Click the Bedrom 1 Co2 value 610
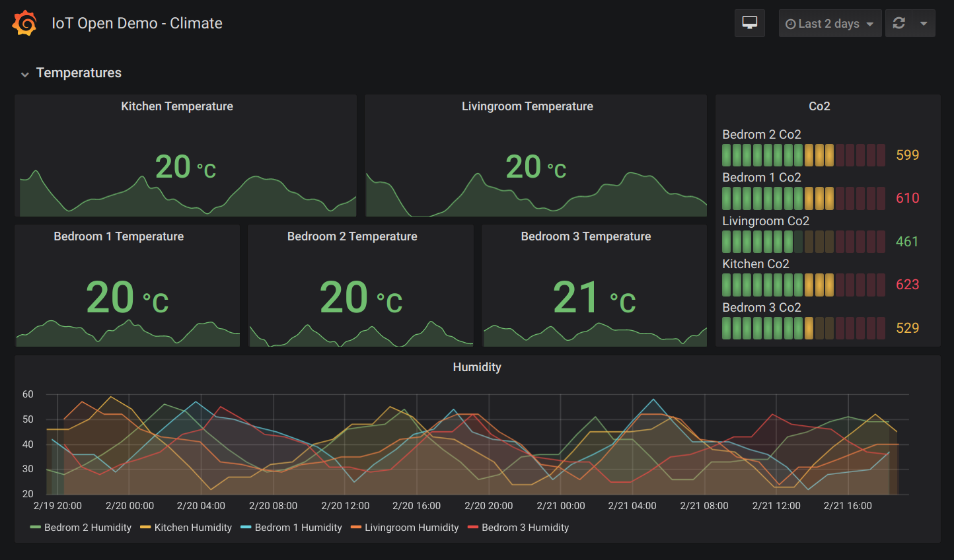The height and width of the screenshot is (560, 954). click(x=907, y=198)
